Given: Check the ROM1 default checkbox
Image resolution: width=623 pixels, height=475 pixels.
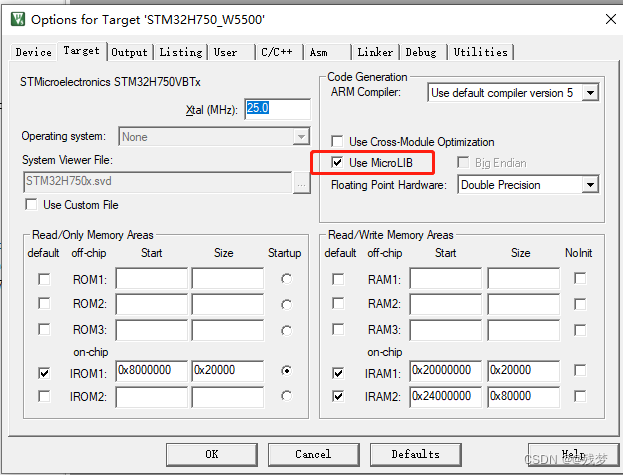Looking at the screenshot, I should point(44,279).
